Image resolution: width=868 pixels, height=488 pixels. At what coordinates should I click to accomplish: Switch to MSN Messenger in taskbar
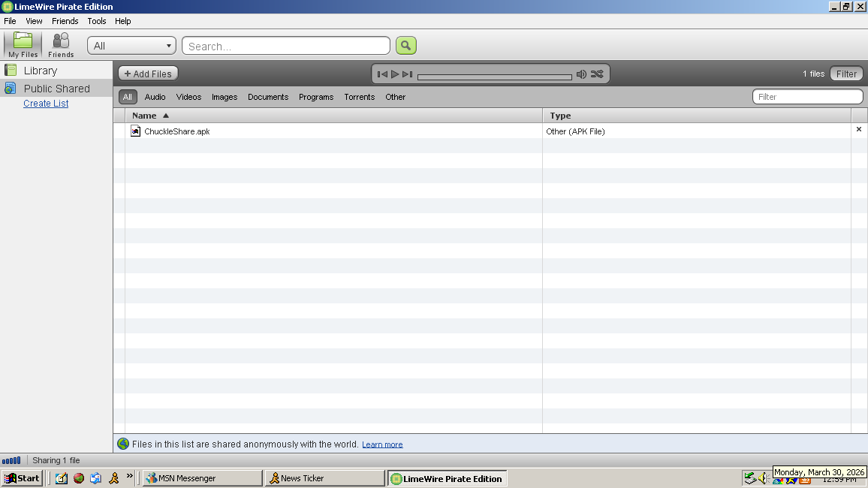pyautogui.click(x=202, y=478)
